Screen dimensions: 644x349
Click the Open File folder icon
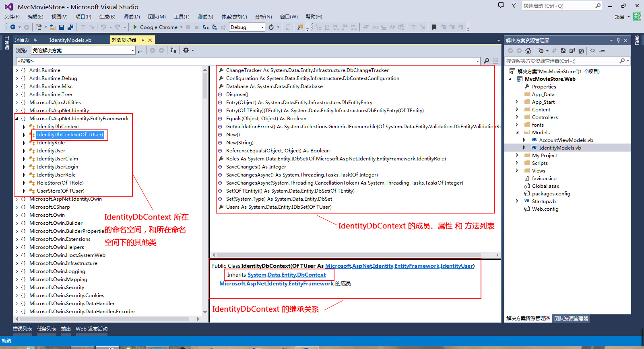(53, 27)
